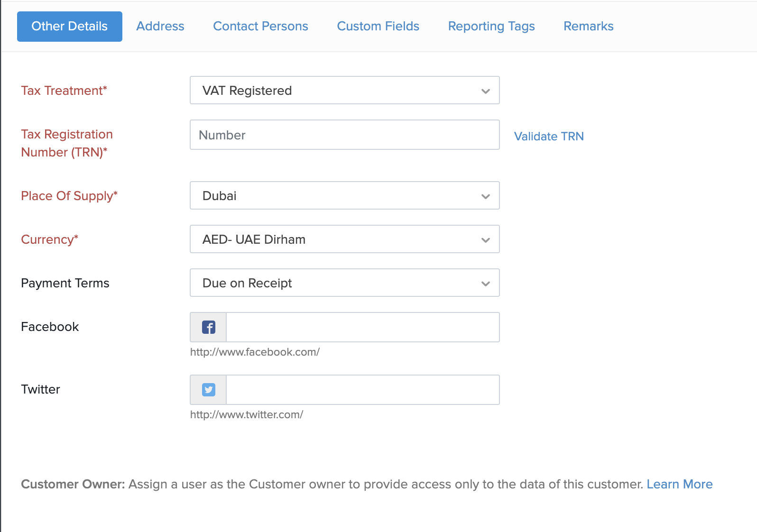
Task: Switch to the Address tab
Action: 160,26
